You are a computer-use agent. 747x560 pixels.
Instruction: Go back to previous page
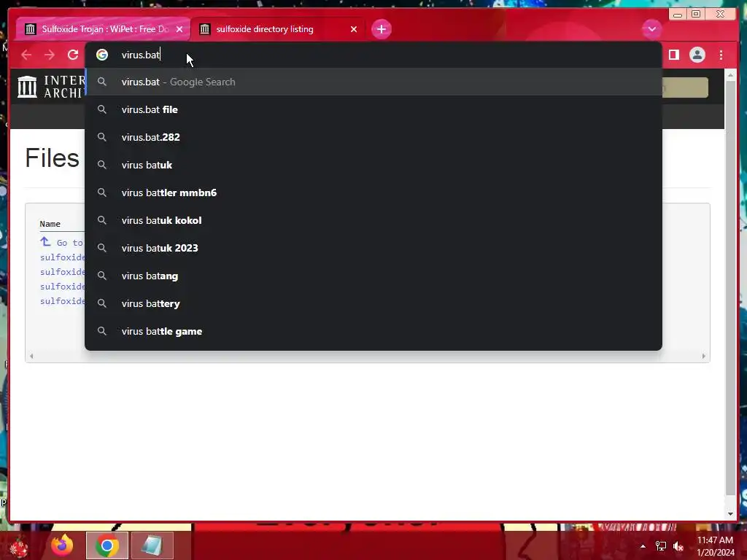click(x=26, y=55)
